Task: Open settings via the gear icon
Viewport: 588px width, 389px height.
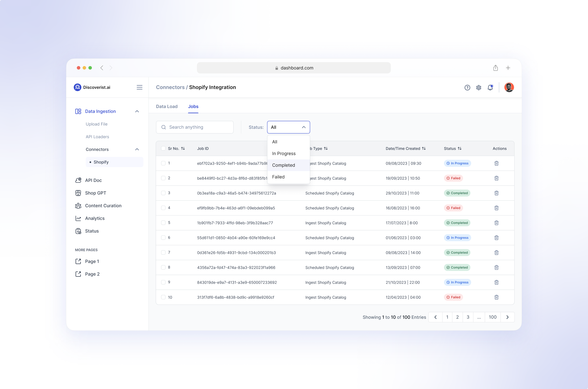Action: point(479,88)
